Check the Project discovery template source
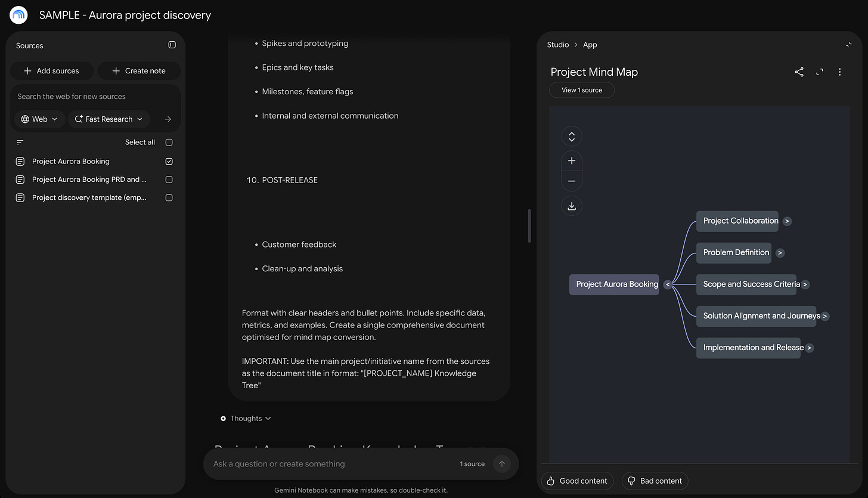 (x=169, y=197)
